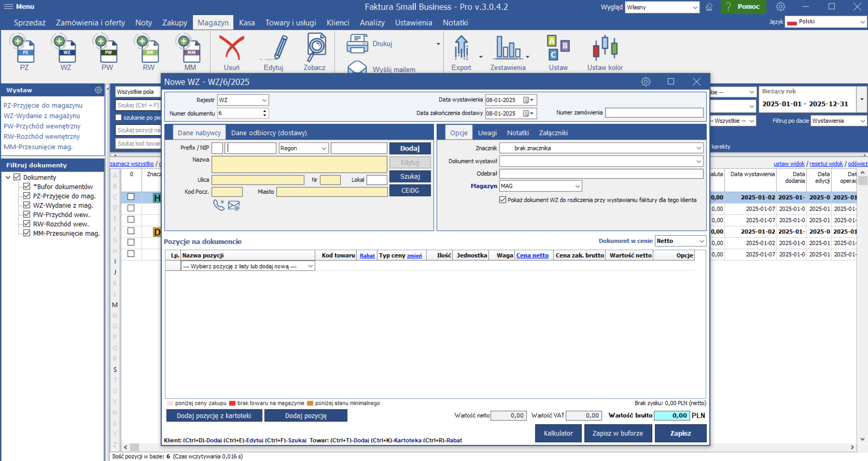Toggle the RW-Rozchód wew. filter checkbox

click(27, 224)
